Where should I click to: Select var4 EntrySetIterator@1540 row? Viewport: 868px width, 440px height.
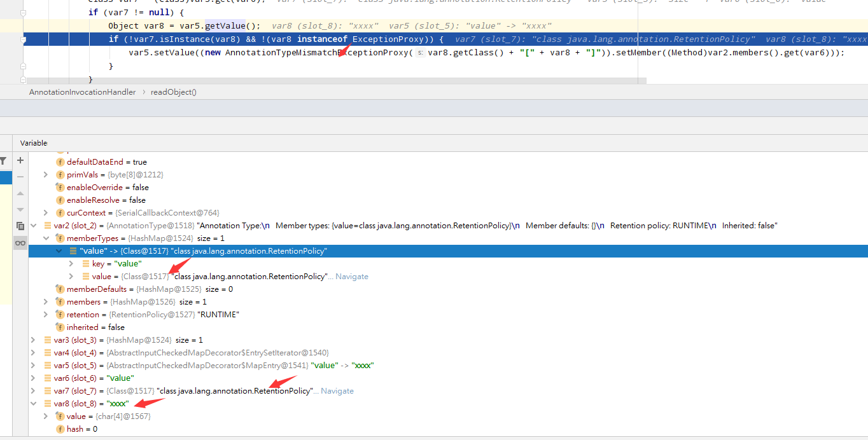pyautogui.click(x=448, y=353)
